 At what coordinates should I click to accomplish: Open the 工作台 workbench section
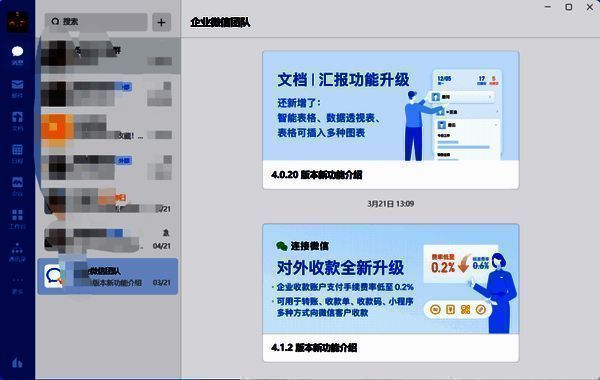tap(17, 219)
